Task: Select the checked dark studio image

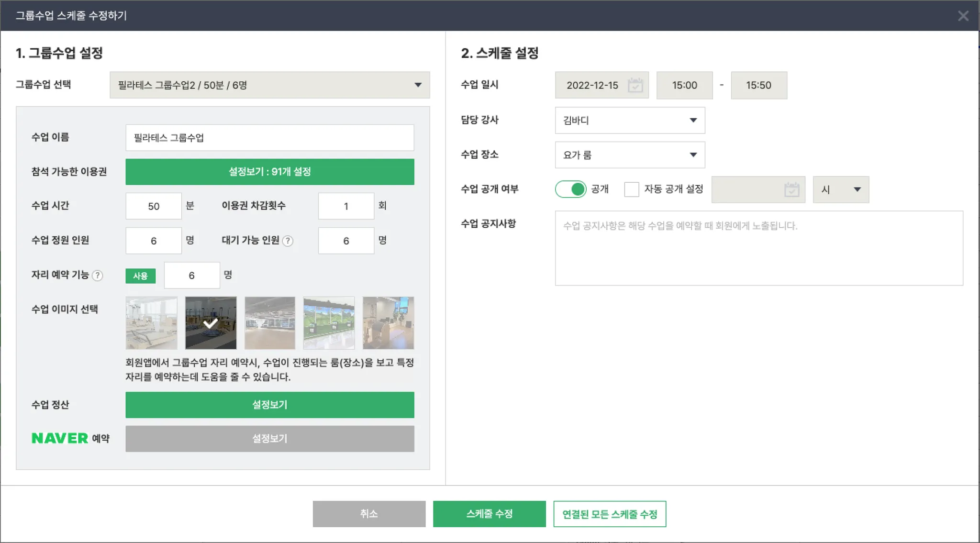Action: [x=211, y=323]
